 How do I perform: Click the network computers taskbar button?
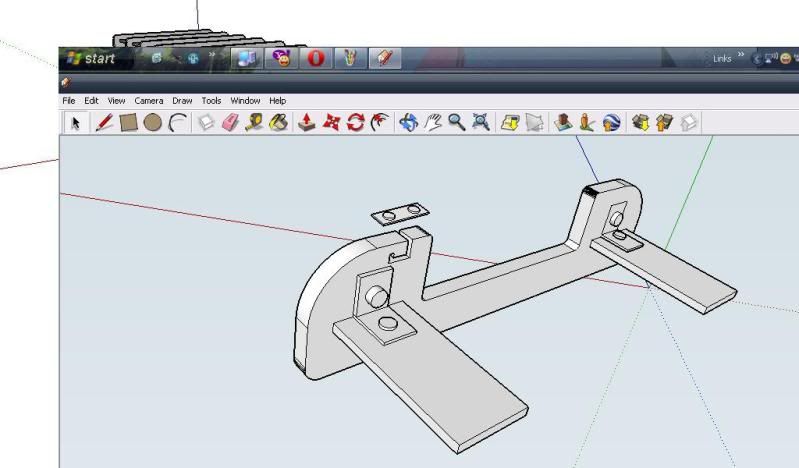pos(247,58)
